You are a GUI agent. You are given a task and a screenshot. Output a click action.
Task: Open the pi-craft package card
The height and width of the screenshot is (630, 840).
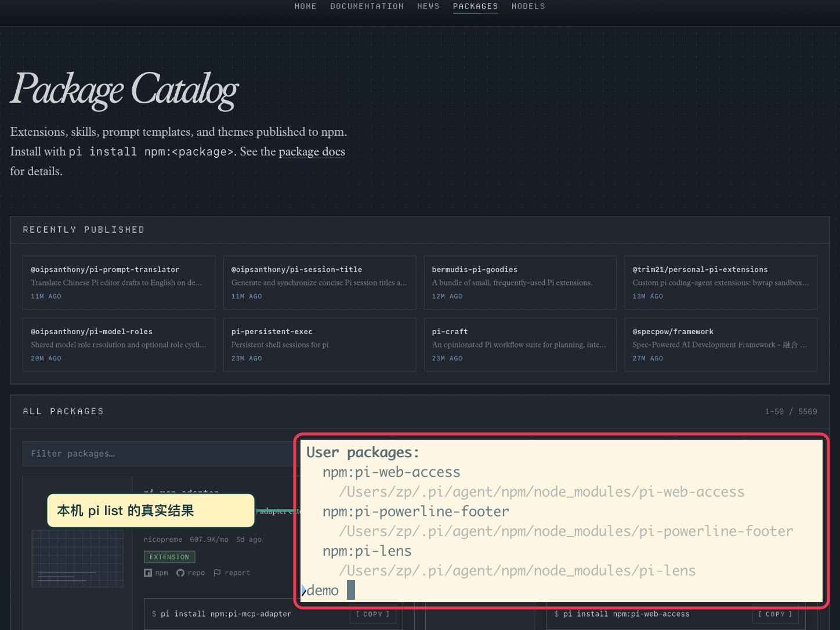click(520, 345)
